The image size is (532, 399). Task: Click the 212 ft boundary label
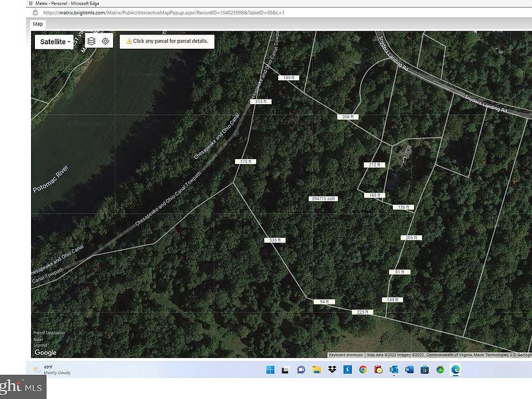pyautogui.click(x=374, y=165)
